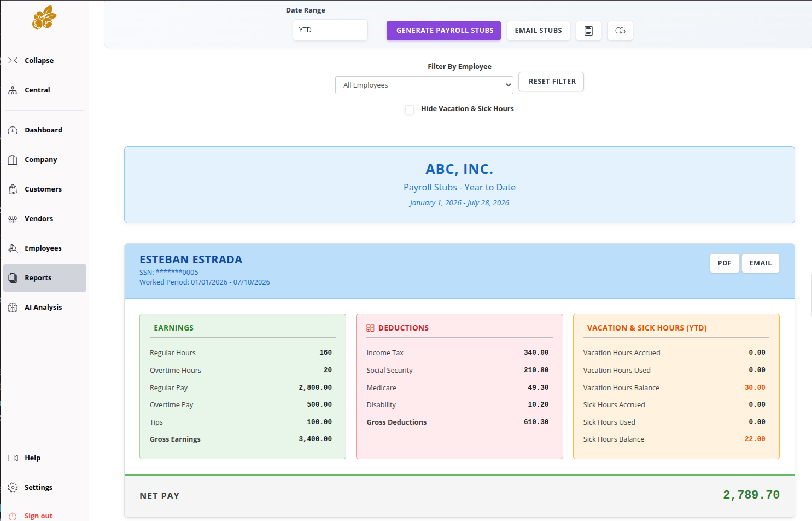
Task: Click Sick Hours Balance value 22.00
Action: pos(755,439)
